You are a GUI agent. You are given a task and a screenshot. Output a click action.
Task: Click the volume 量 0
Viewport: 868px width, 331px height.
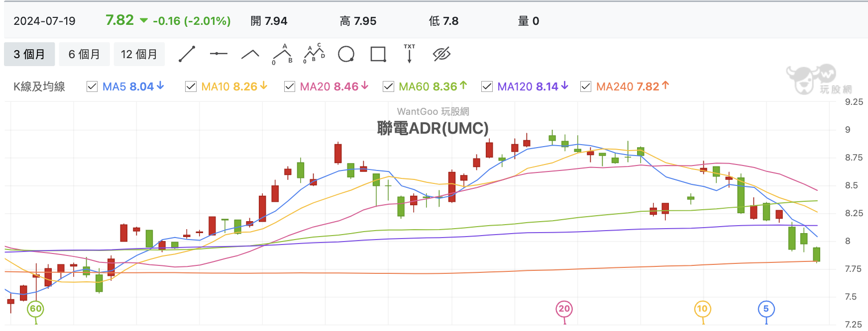(529, 21)
